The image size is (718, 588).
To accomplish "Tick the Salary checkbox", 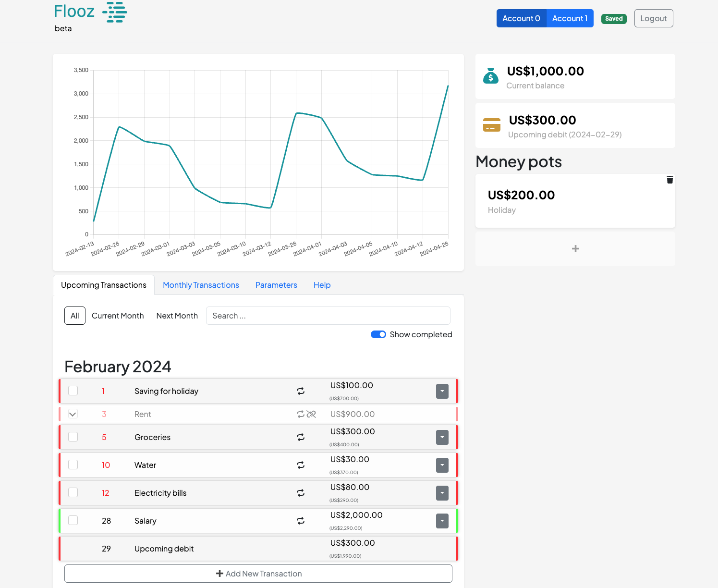I will point(73,520).
